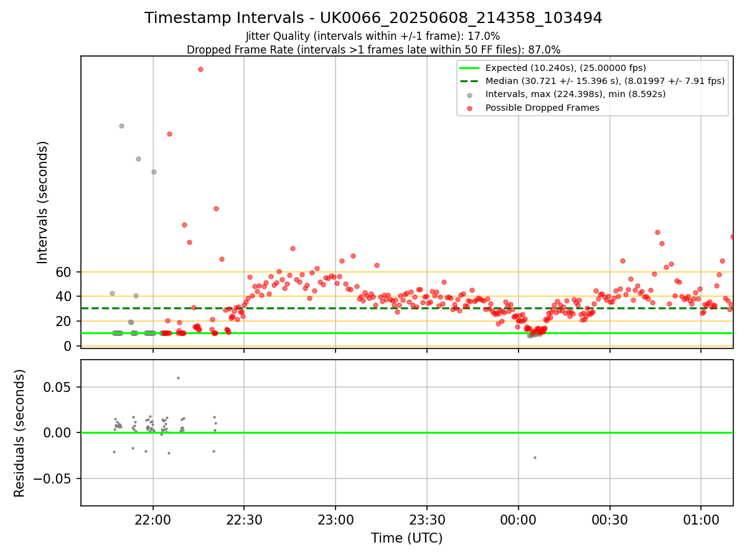Click the y-axis tick label "60"
Screen dimensions: 747x560
(64, 272)
